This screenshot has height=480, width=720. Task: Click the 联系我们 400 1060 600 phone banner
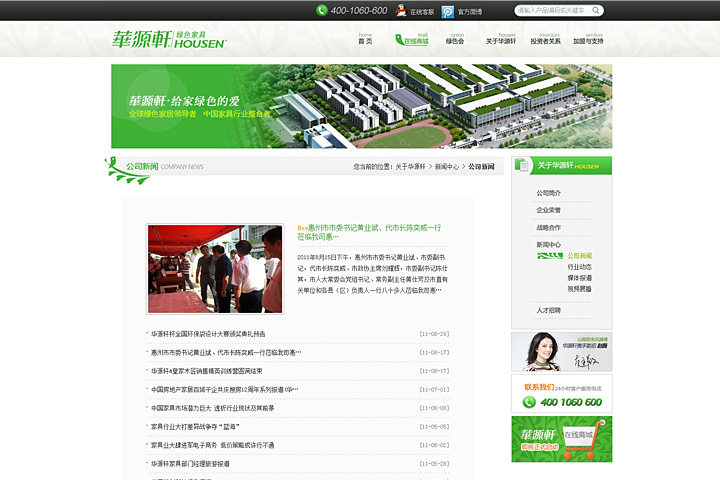(561, 396)
